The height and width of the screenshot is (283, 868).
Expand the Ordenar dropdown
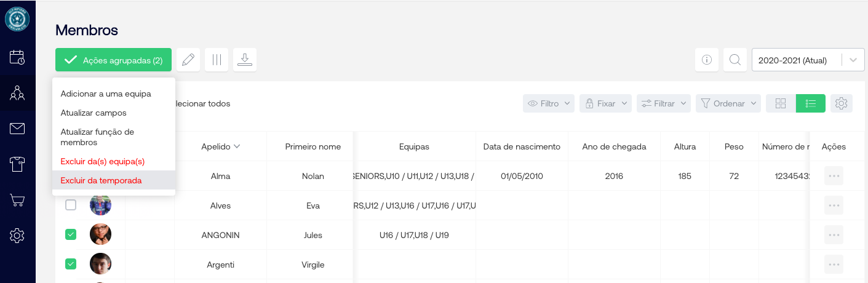tap(728, 103)
